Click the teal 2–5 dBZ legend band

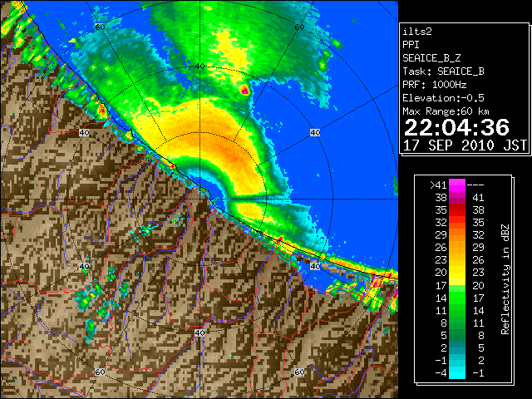[457, 347]
